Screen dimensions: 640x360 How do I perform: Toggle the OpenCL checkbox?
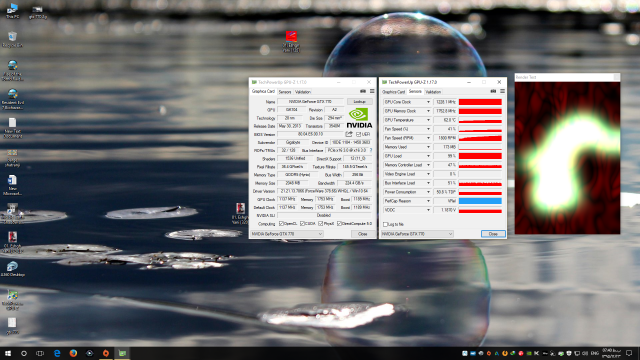coord(281,224)
